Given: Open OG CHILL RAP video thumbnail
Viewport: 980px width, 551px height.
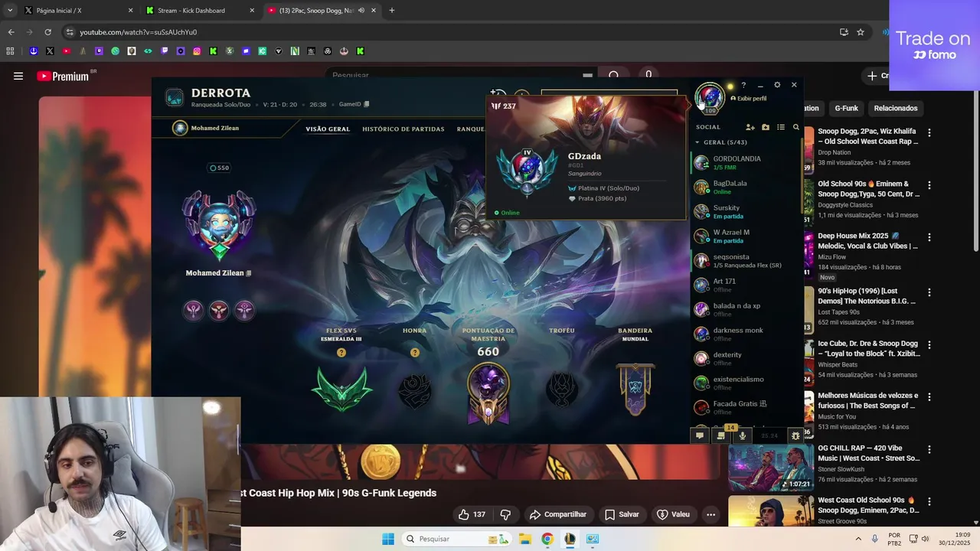Looking at the screenshot, I should (770, 468).
